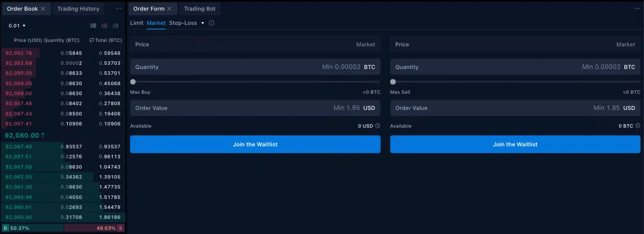
Task: Open the 0.01 price grouping dropdown
Action: tap(17, 26)
